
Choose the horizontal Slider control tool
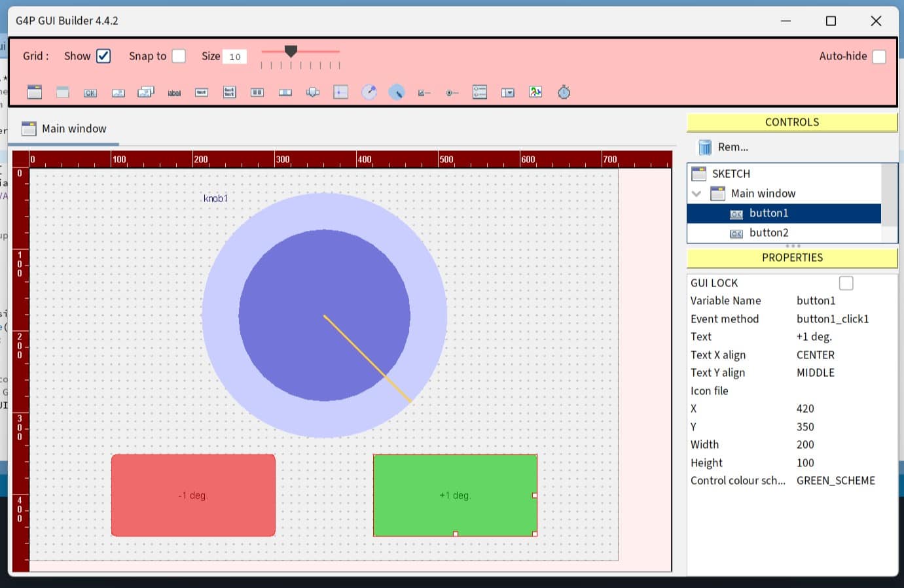pos(285,92)
